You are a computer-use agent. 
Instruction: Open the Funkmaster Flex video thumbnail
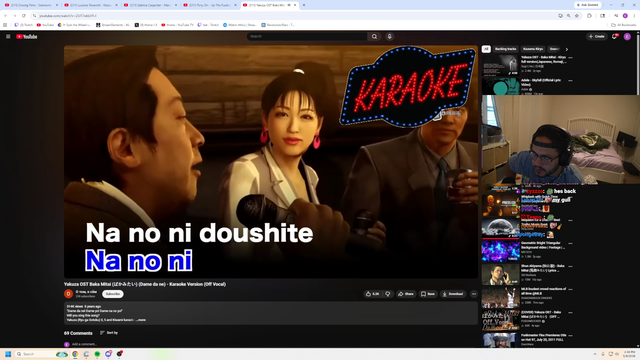[x=500, y=340]
